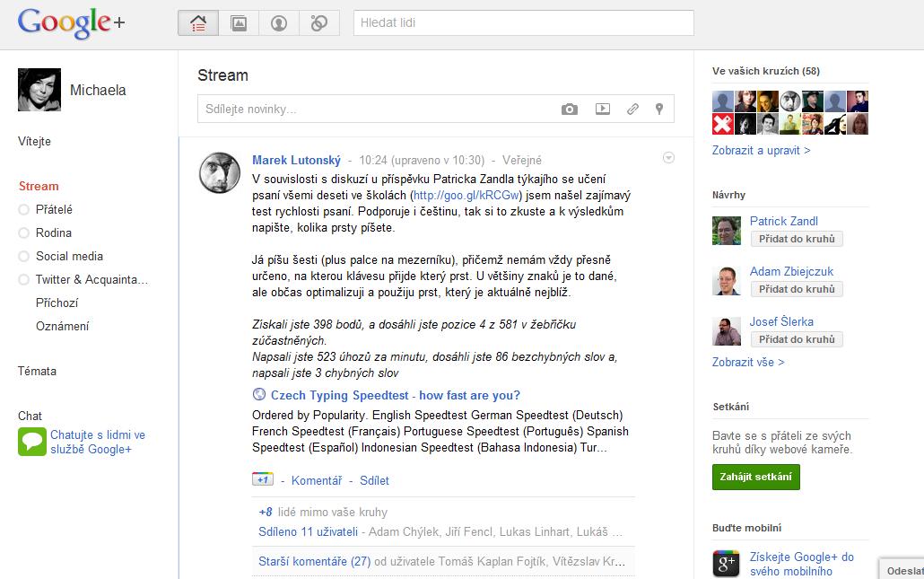Add a photo with the camera icon

(x=570, y=110)
